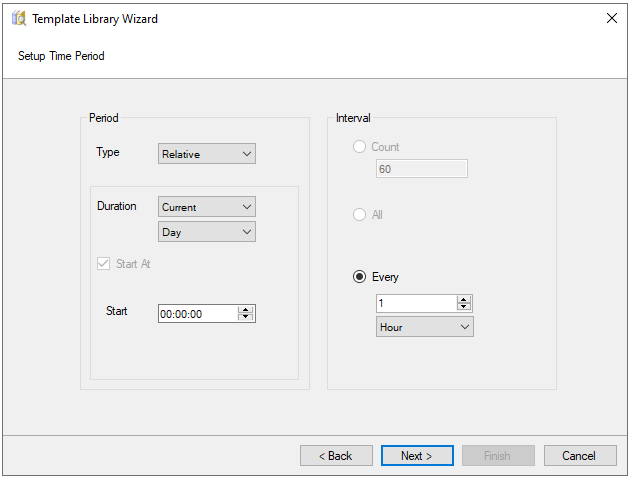Close the Template Library Wizard dialog
The height and width of the screenshot is (480, 632).
tap(611, 18)
